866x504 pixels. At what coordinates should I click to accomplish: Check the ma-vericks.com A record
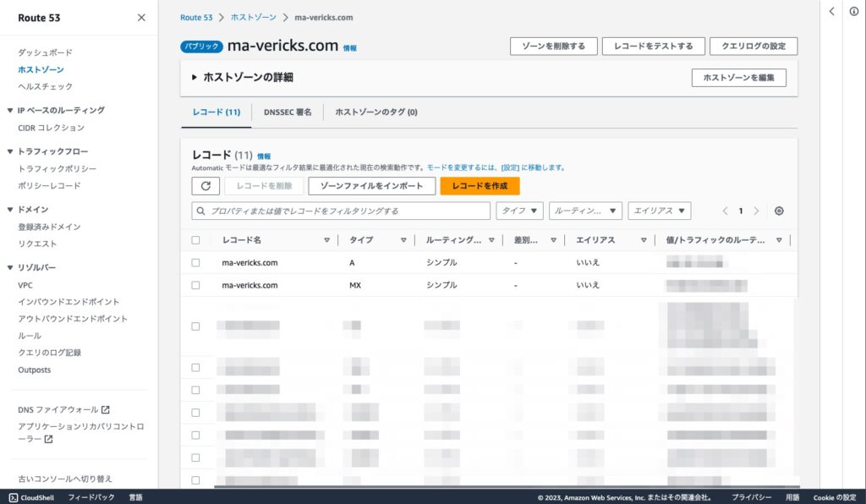[195, 263]
